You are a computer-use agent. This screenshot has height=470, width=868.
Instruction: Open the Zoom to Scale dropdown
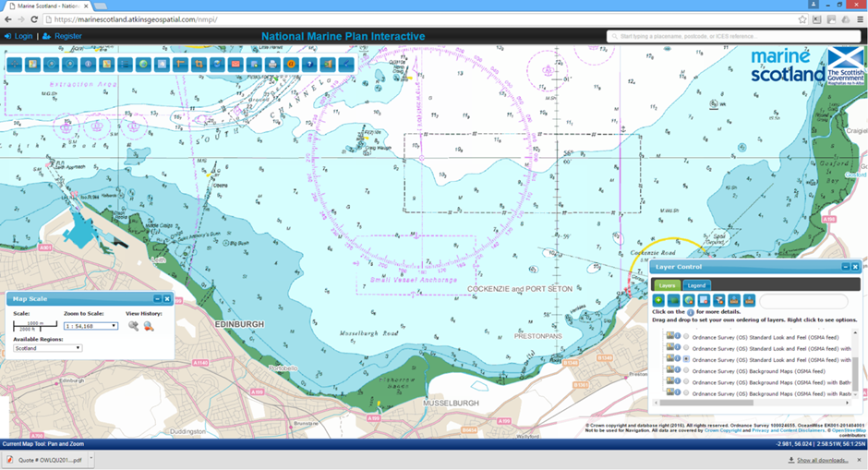point(90,326)
